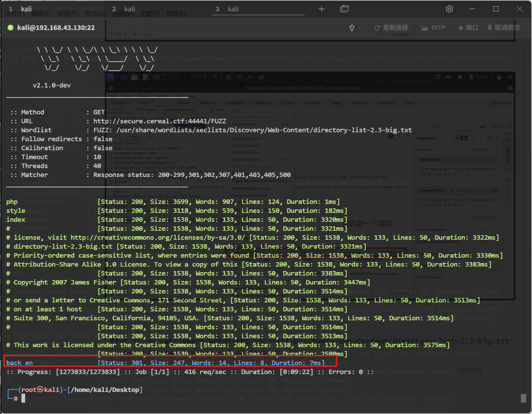532x414 pixels.
Task: Click the command input cursor after #
Action: (x=23, y=399)
